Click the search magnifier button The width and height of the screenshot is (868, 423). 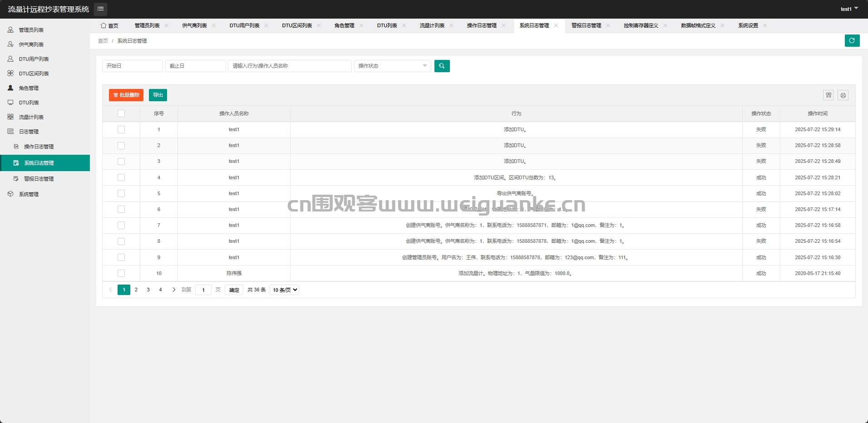(x=442, y=66)
